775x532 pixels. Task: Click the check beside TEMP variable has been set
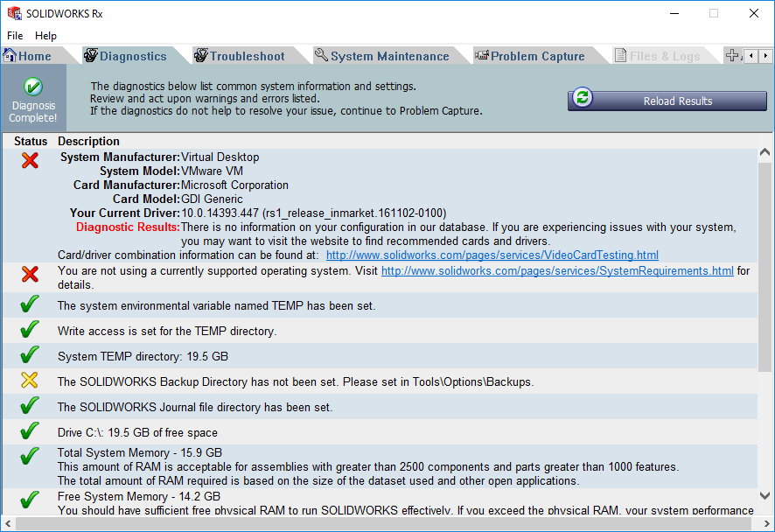point(30,304)
